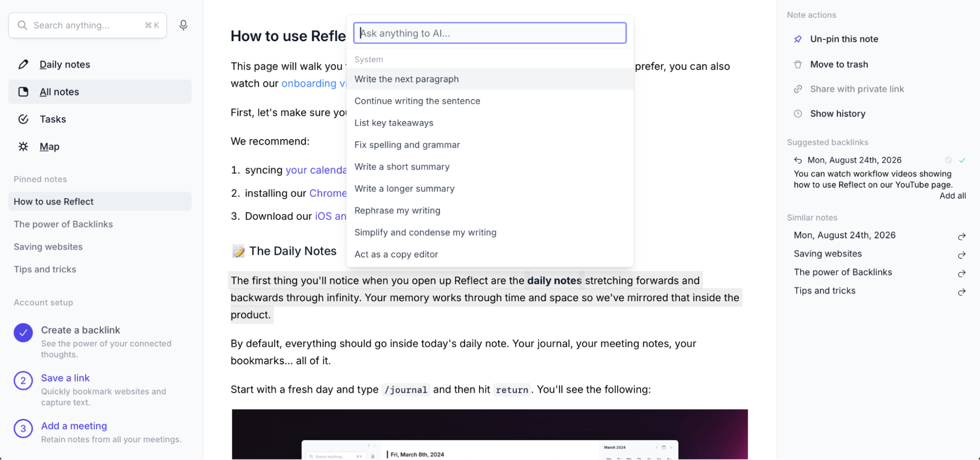
Task: Click The power of Backlinks under Similar notes
Action: [843, 272]
